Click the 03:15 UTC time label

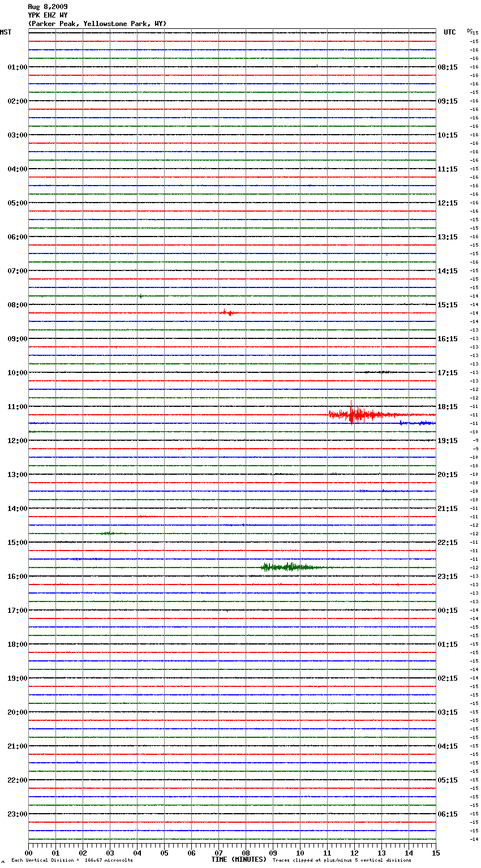(448, 712)
